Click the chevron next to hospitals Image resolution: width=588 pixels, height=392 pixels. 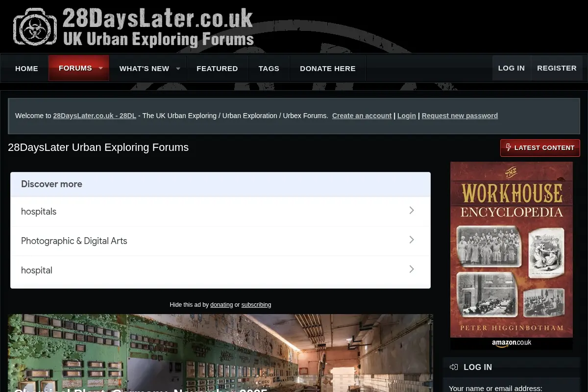[412, 210]
